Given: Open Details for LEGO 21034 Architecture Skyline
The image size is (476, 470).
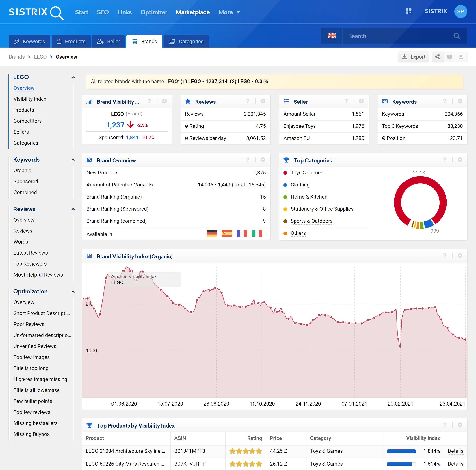Looking at the screenshot, I should pos(455,451).
